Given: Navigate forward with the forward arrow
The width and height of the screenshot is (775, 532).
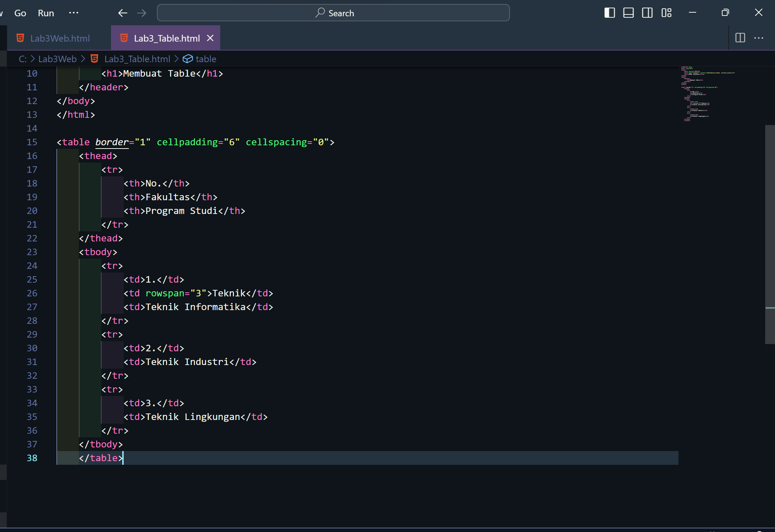Looking at the screenshot, I should [141, 13].
